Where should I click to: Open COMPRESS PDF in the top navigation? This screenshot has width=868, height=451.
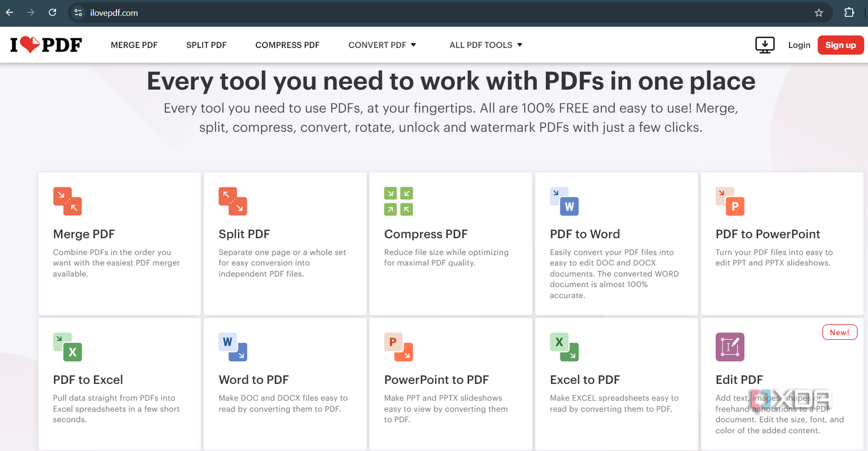pos(288,45)
